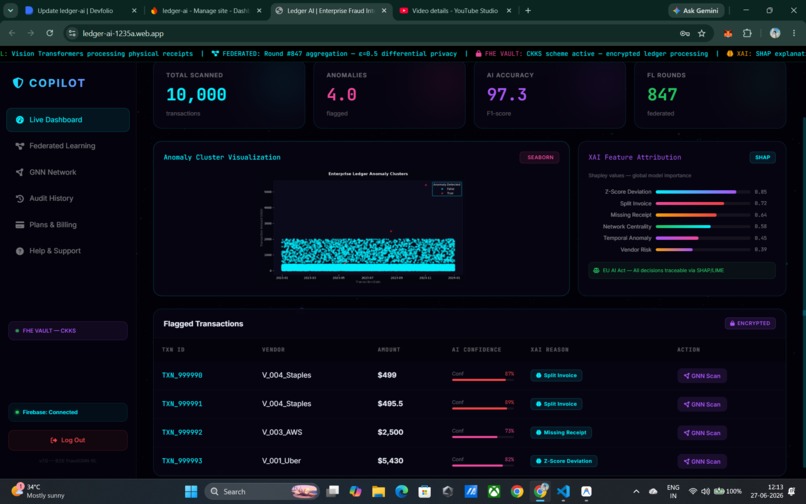Click the Split Invoice attribution bar
The image size is (806, 504).
[x=702, y=204]
